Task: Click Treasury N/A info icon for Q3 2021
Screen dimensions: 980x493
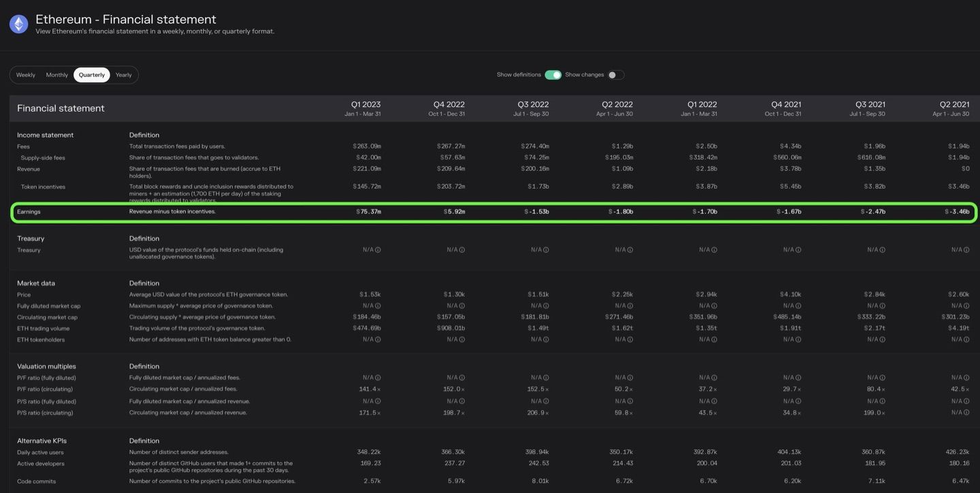Action: [x=883, y=250]
